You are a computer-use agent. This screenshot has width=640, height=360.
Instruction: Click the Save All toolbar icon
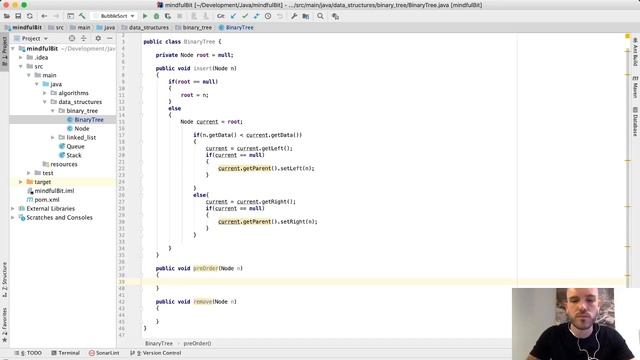tap(18, 16)
